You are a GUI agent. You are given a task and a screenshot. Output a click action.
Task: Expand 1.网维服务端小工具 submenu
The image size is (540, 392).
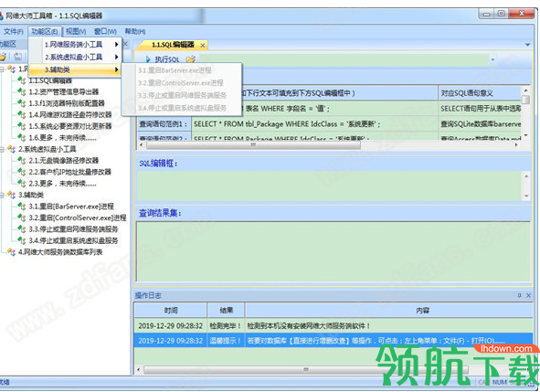tap(75, 45)
